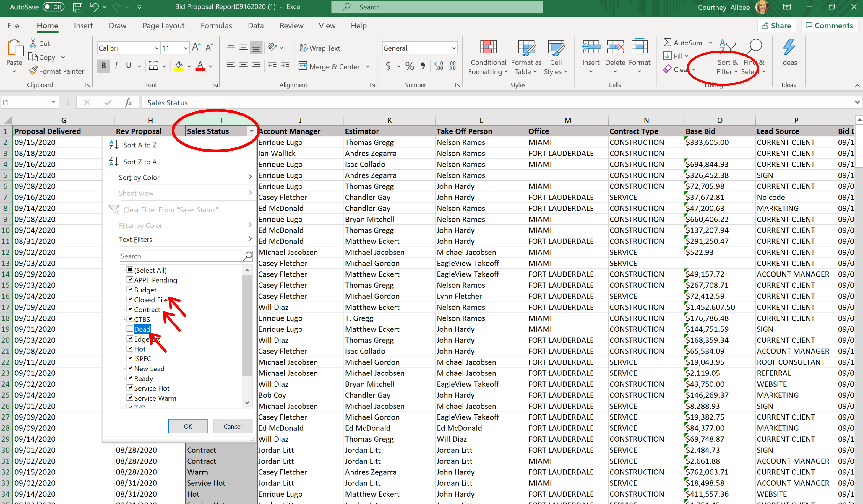Uncheck the APPT Pending checkbox

coord(130,280)
